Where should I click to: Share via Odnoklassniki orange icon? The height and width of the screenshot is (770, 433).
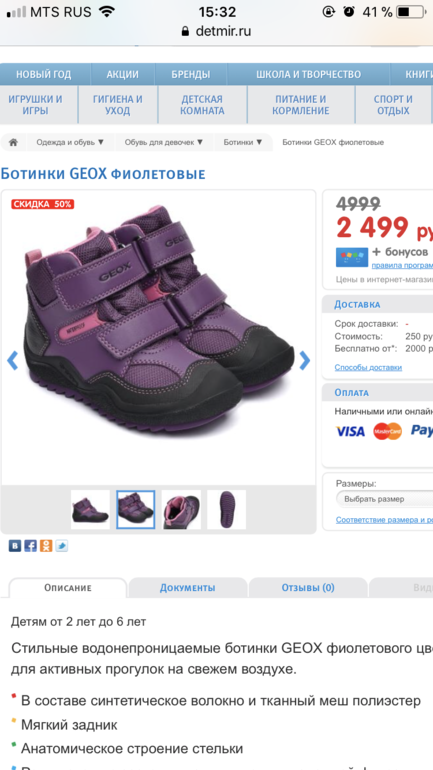(46, 546)
